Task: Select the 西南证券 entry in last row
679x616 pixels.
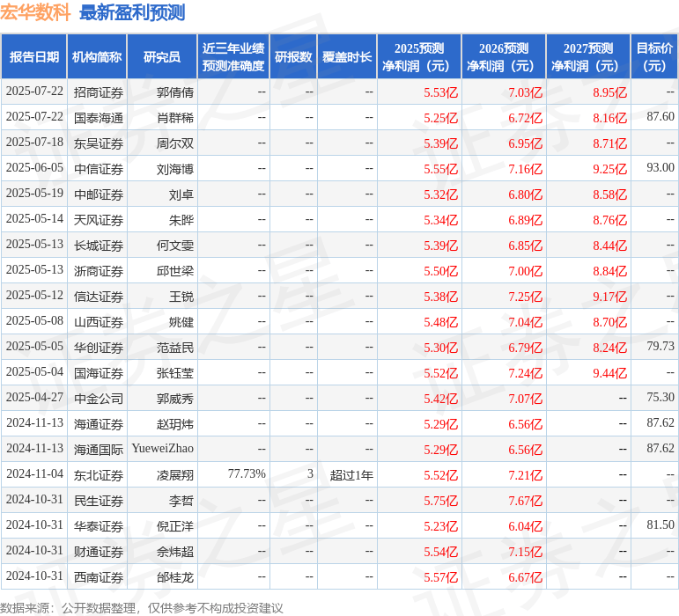Action: coord(99,577)
